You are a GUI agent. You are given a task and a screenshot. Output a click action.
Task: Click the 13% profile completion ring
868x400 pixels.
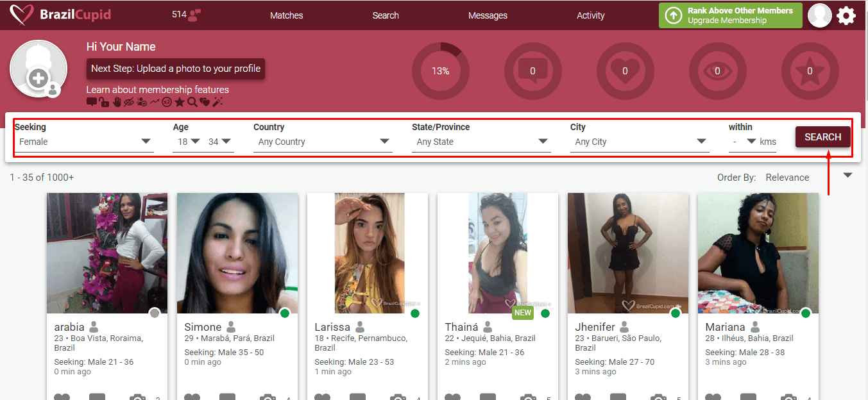(x=440, y=71)
